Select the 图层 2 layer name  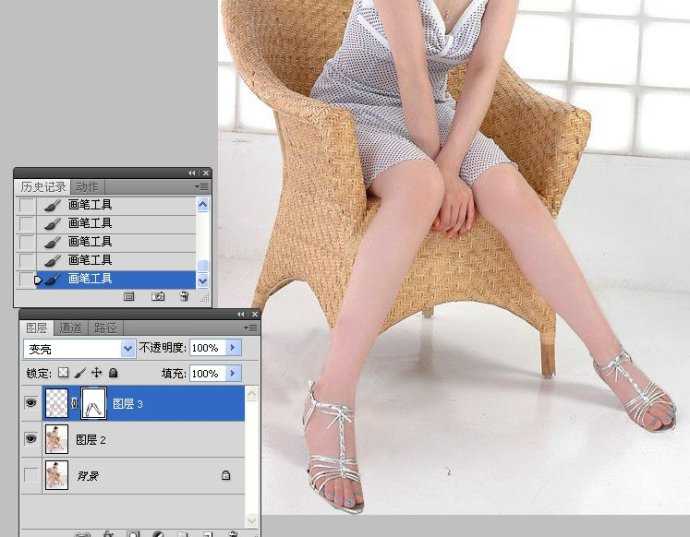click(x=91, y=440)
